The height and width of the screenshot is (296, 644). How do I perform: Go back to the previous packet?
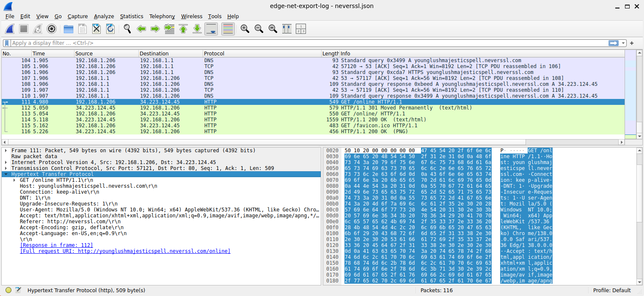[x=141, y=29]
